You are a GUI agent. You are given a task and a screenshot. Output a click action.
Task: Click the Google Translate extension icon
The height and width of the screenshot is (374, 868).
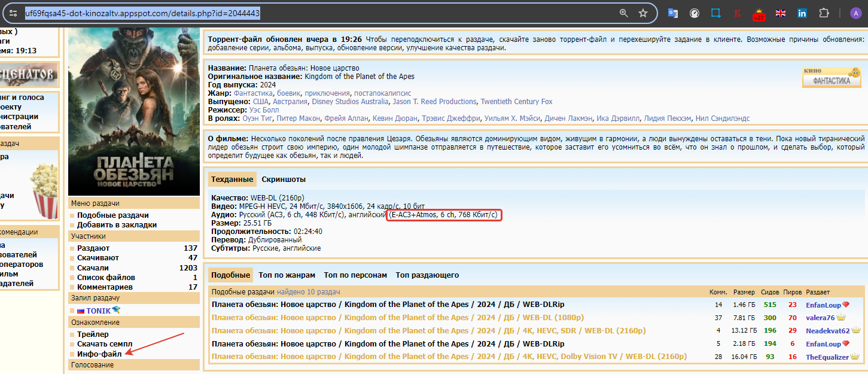[x=673, y=13]
